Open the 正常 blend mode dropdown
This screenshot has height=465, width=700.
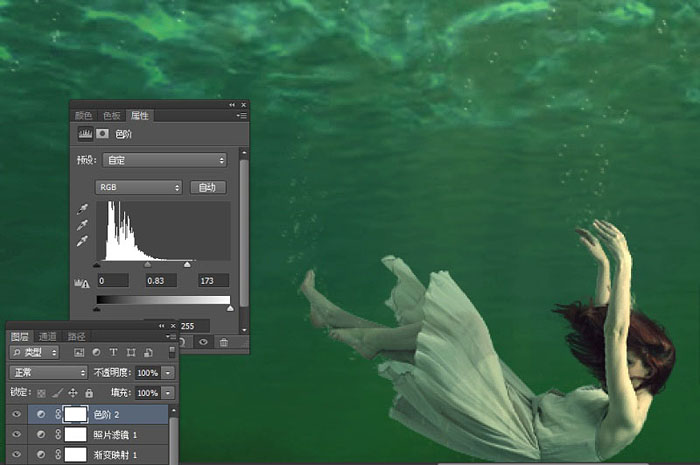48,372
